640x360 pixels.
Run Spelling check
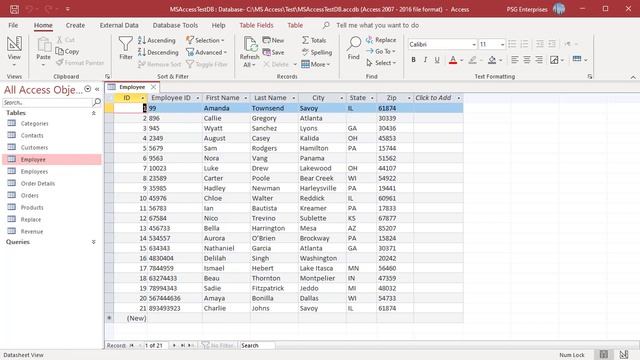coord(317,52)
